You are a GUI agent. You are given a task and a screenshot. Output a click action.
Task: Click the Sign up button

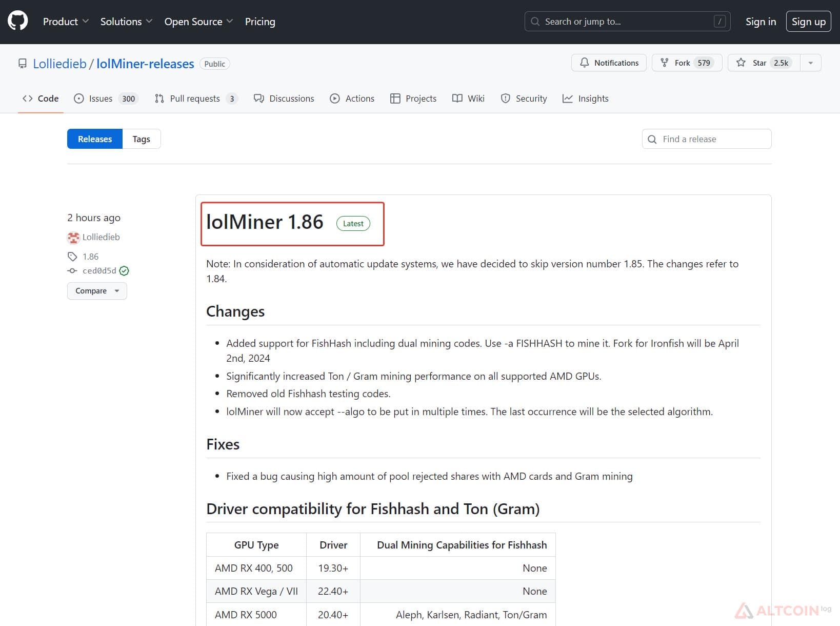pos(808,22)
